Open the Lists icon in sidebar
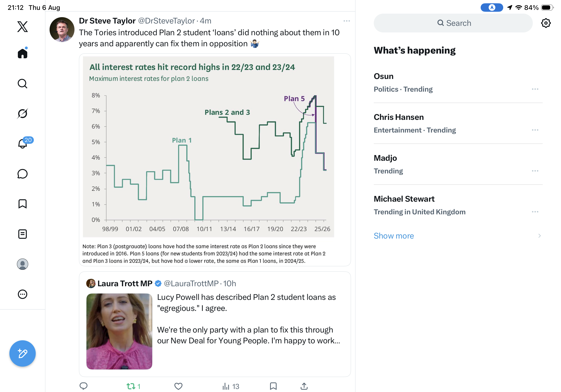 (x=23, y=234)
